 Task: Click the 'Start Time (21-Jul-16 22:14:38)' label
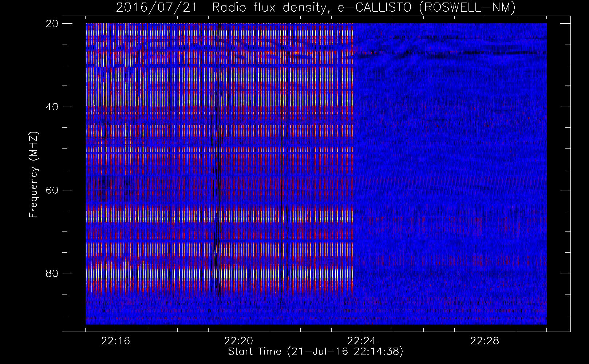point(316,351)
